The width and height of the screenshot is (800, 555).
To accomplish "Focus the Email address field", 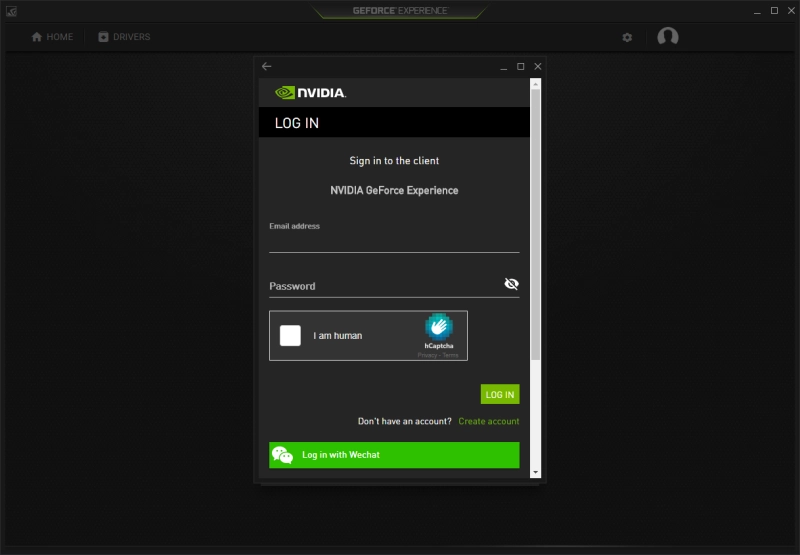I will (x=394, y=243).
